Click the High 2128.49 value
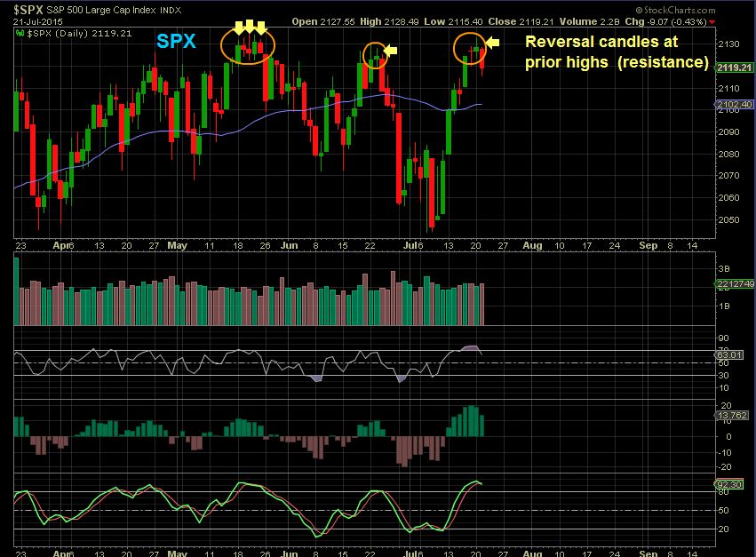This screenshot has height=557, width=756. pyautogui.click(x=389, y=21)
